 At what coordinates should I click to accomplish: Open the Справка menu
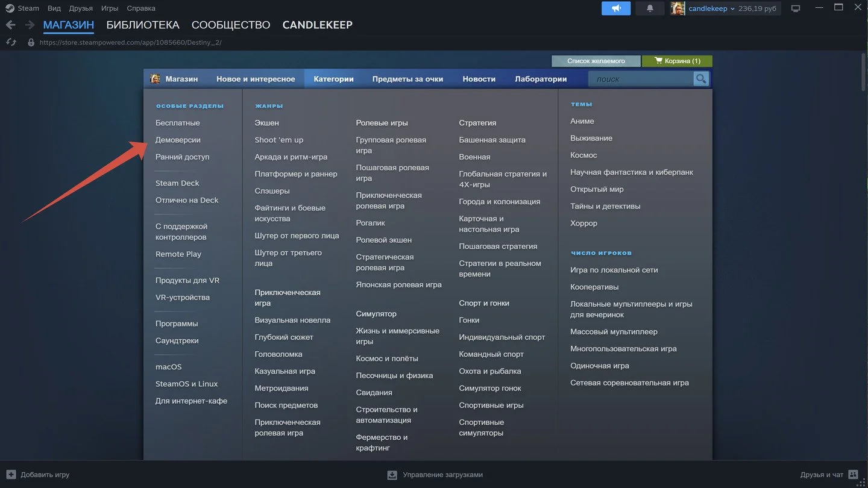coord(141,8)
